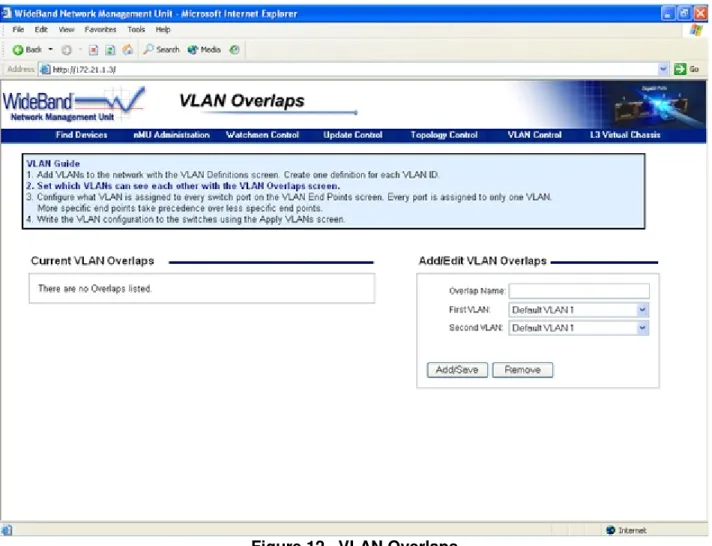Open the Favorites menu
This screenshot has width=712, height=546.
100,30
